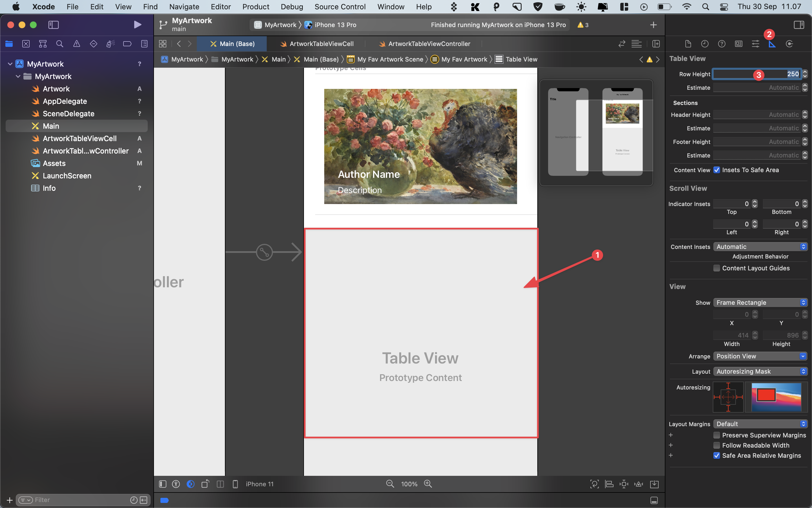Open the Debug navigator
812x508 pixels.
[x=111, y=44]
